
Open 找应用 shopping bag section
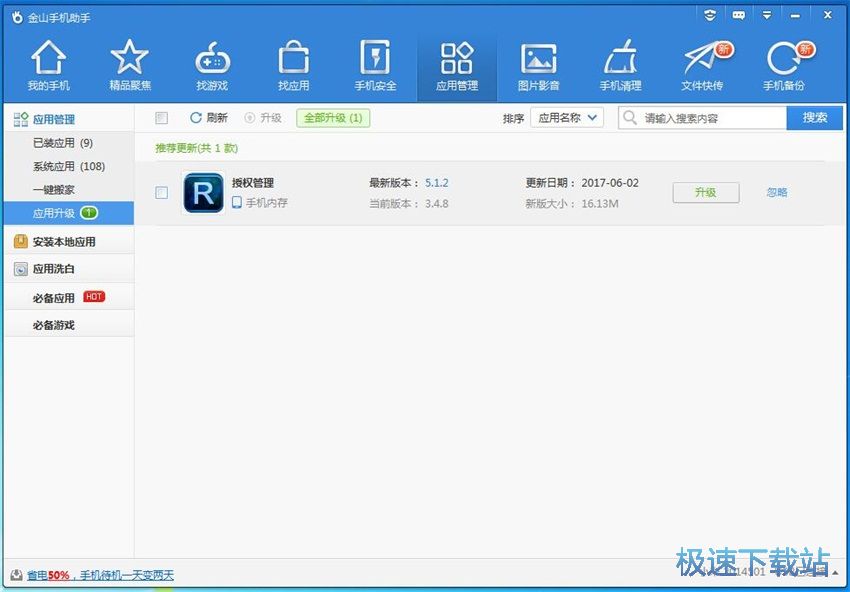point(293,66)
